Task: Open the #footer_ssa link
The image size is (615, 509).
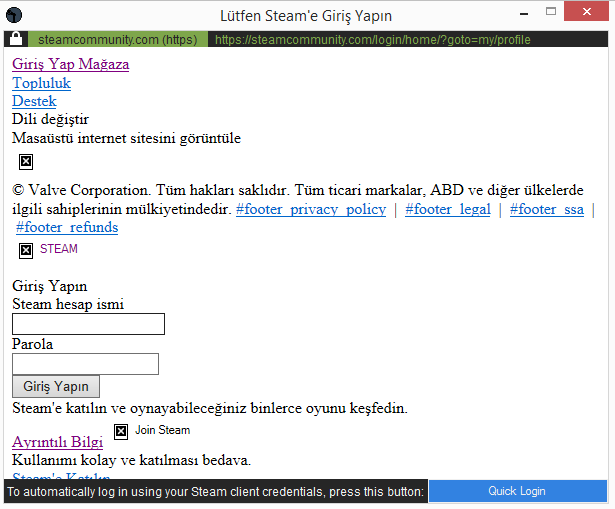Action: 547,209
